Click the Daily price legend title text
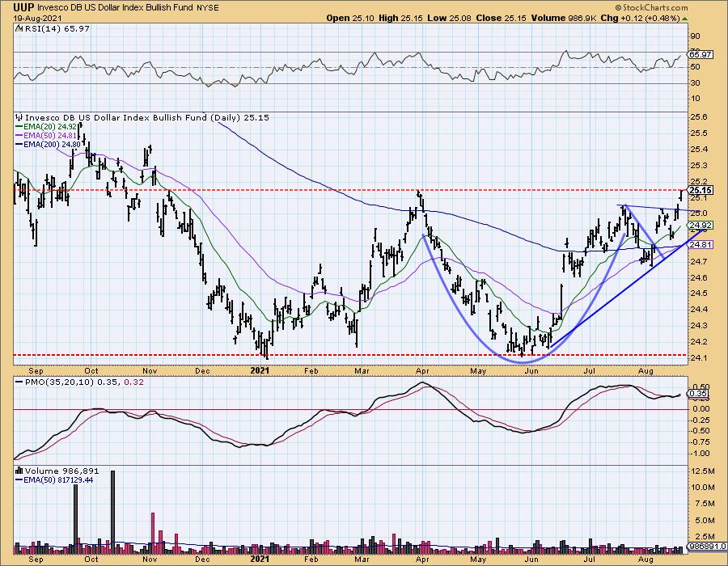Image resolution: width=728 pixels, height=566 pixels. tap(146, 118)
